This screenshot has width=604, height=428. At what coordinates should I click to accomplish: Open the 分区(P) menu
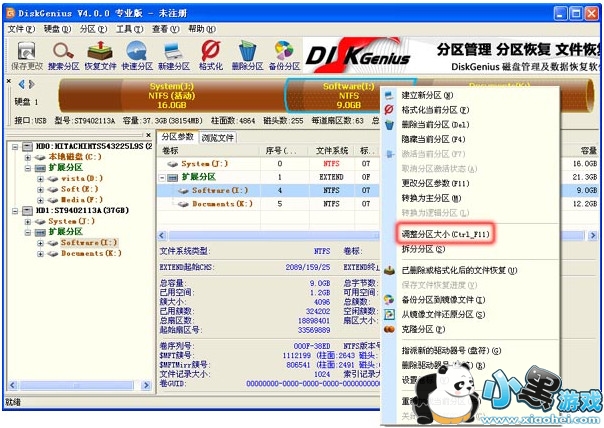point(94,29)
